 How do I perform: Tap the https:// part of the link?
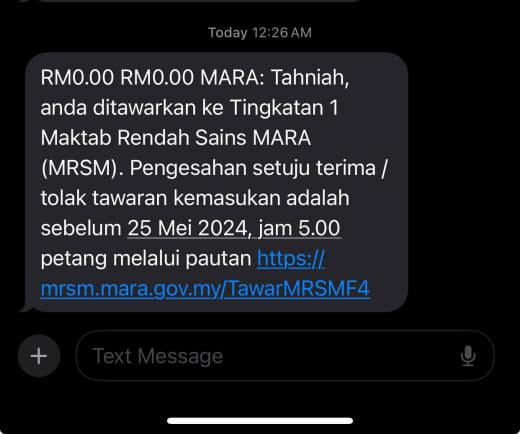[291, 259]
